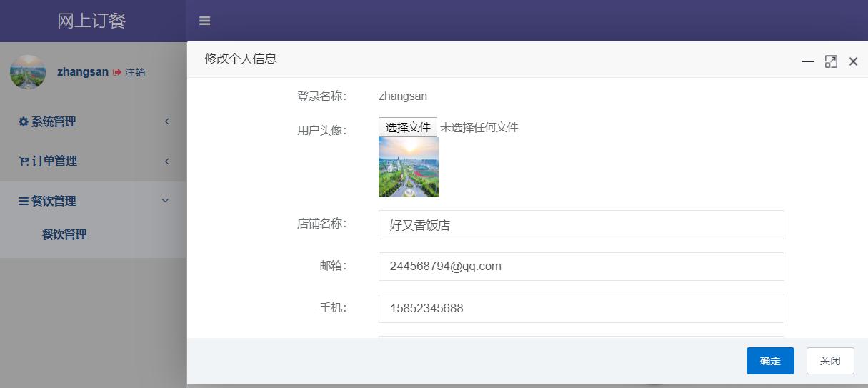
Task: Click the 手机 label
Action: (333, 308)
